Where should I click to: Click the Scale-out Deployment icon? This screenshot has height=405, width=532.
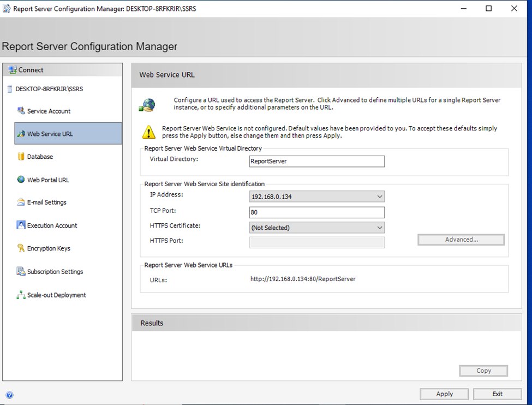tap(21, 295)
